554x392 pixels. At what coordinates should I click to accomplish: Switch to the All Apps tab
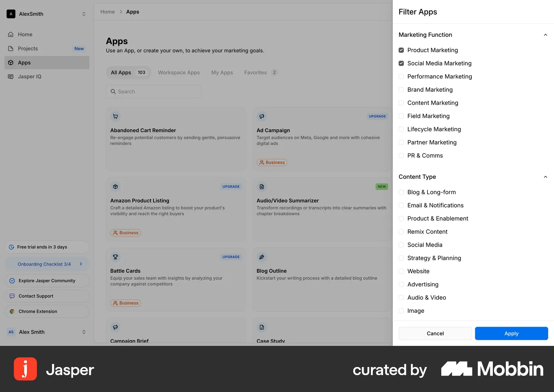pos(128,73)
